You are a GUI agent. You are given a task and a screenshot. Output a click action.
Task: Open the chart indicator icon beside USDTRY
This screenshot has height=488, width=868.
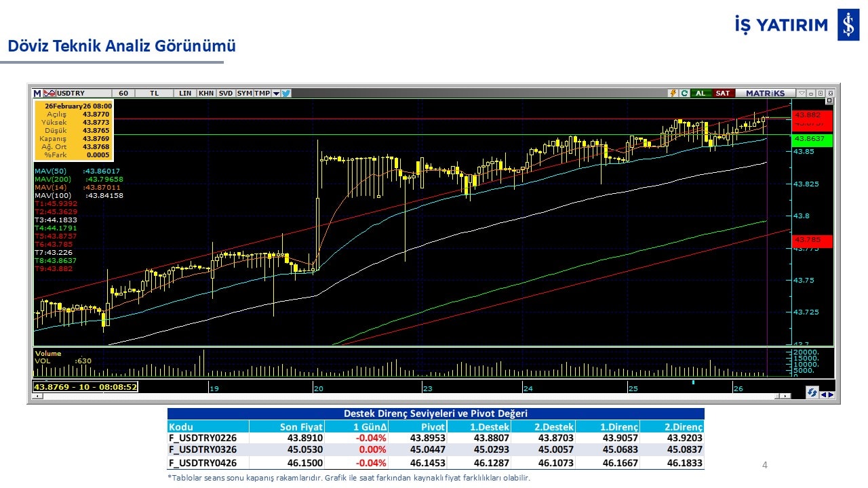coord(50,93)
